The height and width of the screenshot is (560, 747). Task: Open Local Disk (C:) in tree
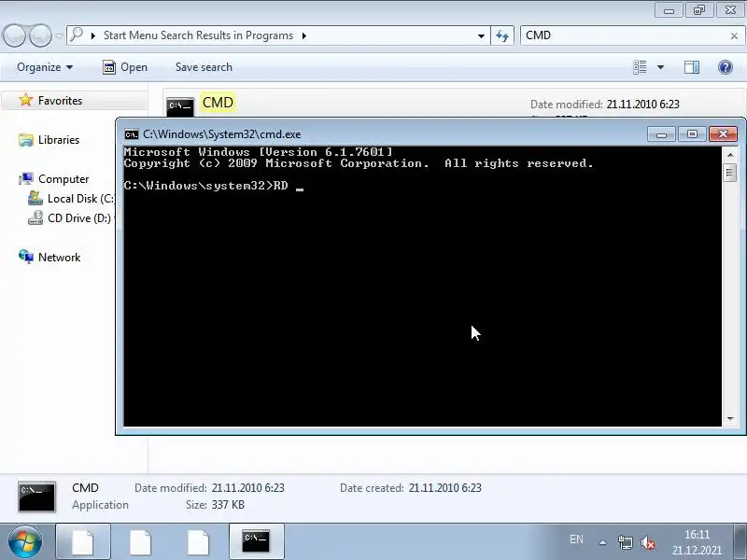click(x=81, y=199)
